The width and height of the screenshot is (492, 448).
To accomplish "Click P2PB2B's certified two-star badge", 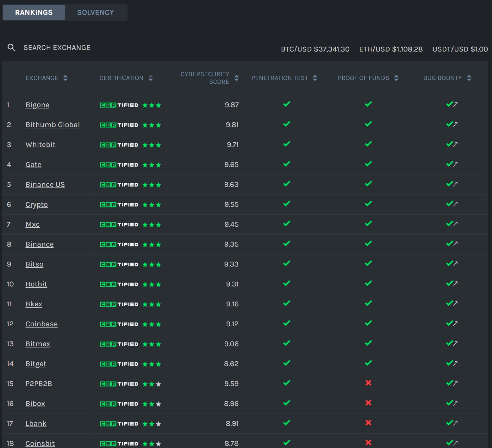I will pos(130,384).
